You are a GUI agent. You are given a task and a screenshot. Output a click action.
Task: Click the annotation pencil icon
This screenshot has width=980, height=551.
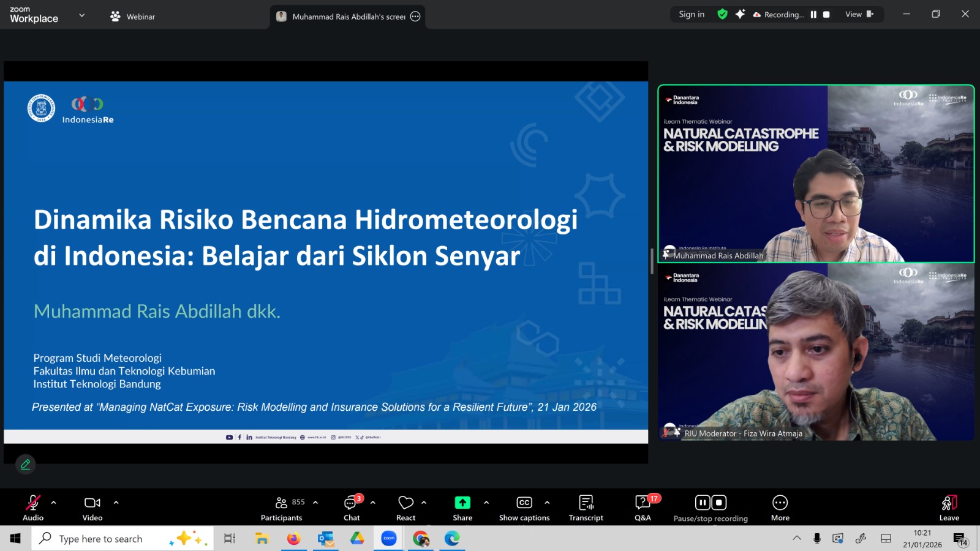26,465
